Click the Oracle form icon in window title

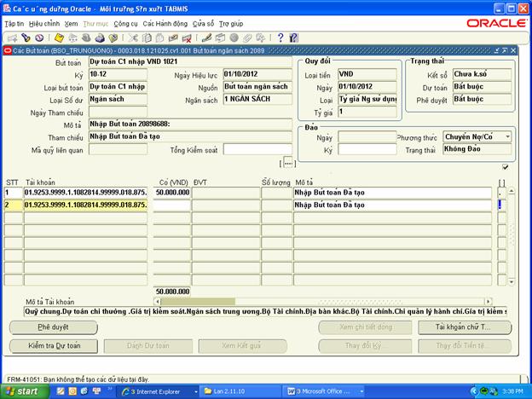pos(8,50)
